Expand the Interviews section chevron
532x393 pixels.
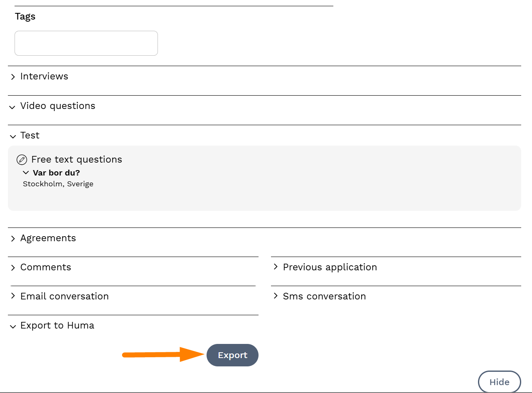13,77
